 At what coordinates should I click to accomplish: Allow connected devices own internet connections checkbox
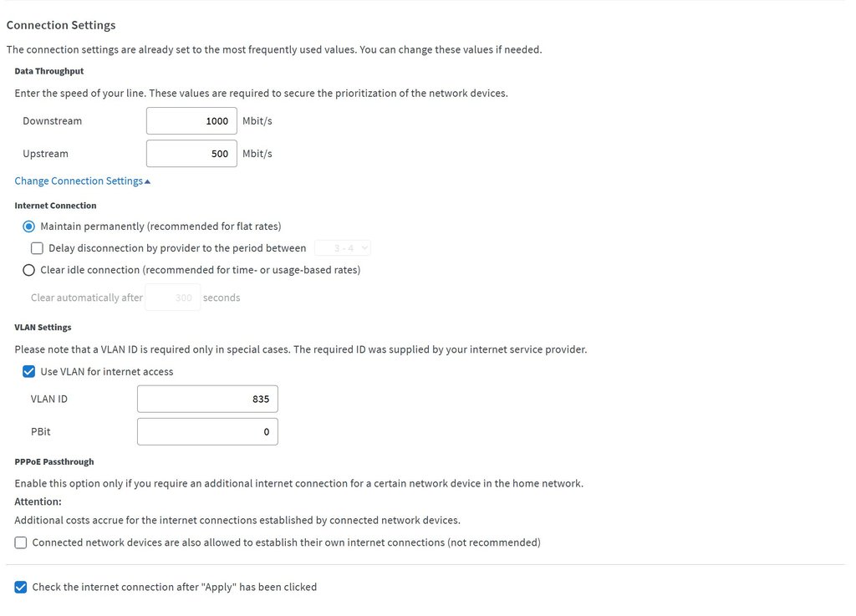(x=21, y=543)
